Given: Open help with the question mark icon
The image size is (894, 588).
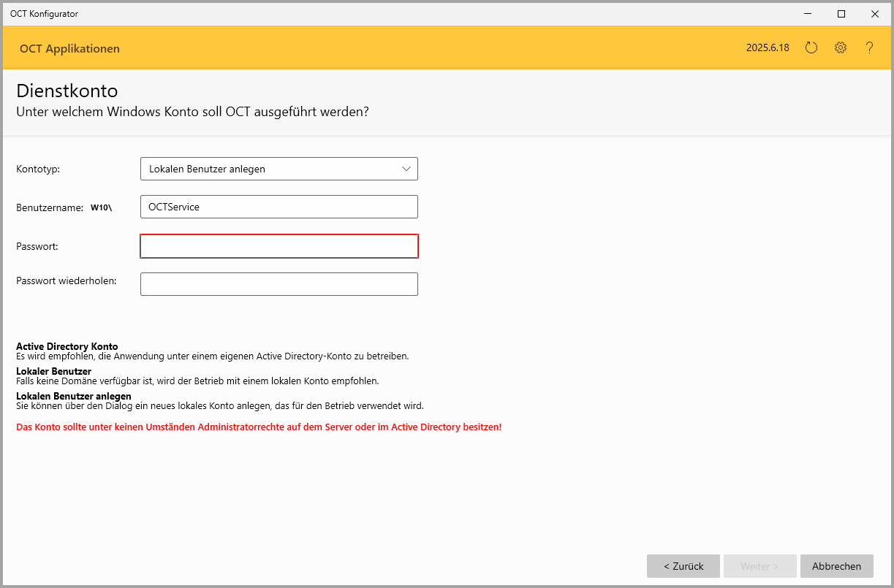Looking at the screenshot, I should pyautogui.click(x=869, y=48).
